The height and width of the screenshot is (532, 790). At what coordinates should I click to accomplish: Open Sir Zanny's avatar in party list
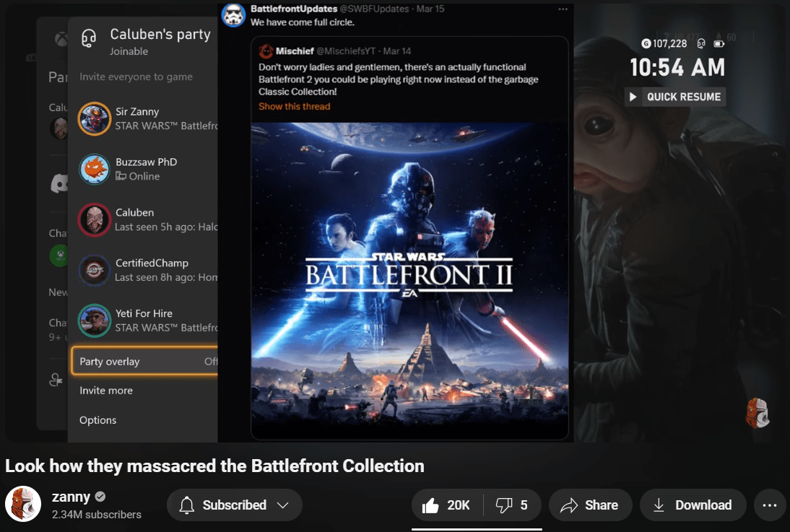[94, 119]
